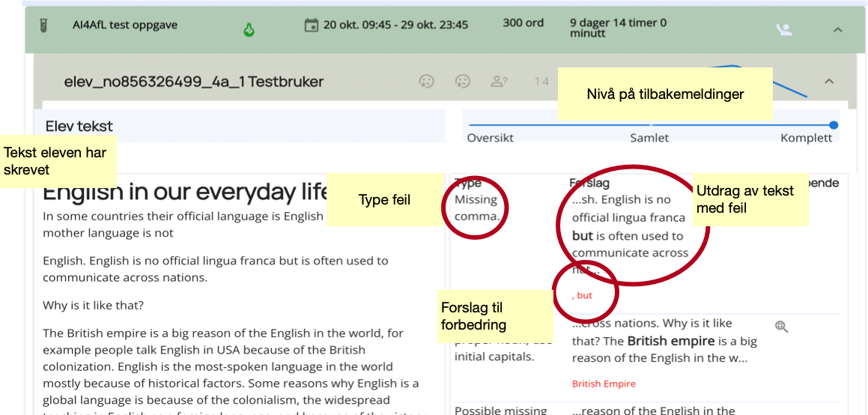Click the Komplett slider handle
This screenshot has height=415, width=868.
coord(834,125)
